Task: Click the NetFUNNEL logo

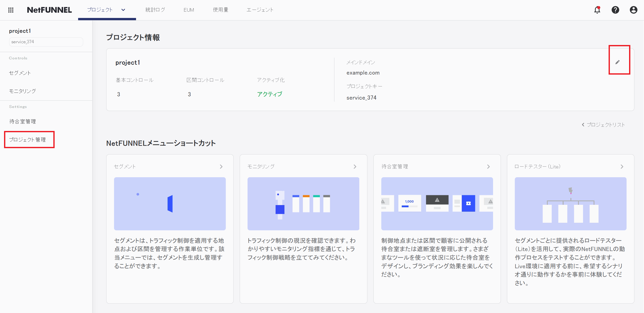Action: [49, 10]
